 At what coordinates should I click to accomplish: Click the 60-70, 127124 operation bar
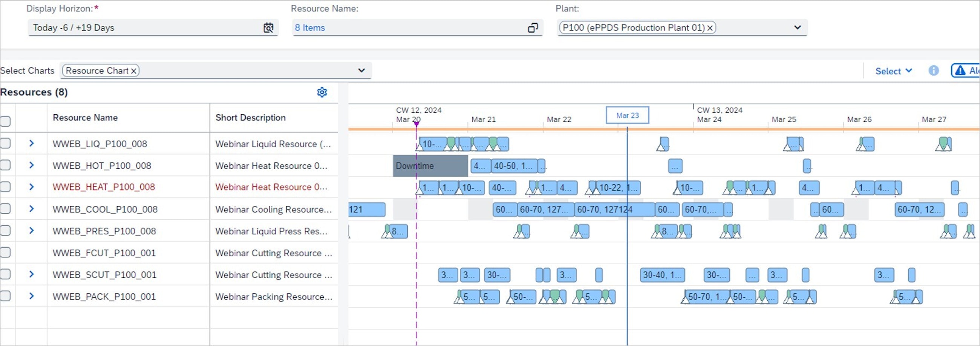coord(605,210)
